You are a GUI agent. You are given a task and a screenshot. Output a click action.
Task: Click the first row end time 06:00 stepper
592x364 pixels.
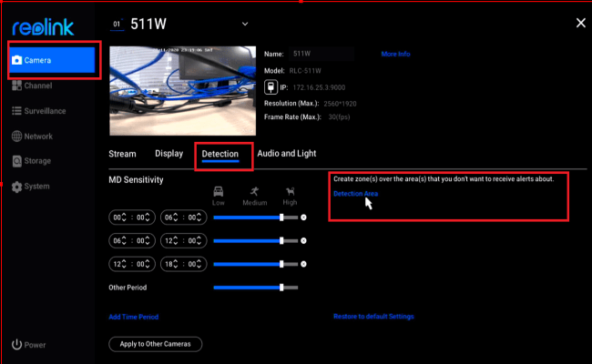[x=183, y=217]
